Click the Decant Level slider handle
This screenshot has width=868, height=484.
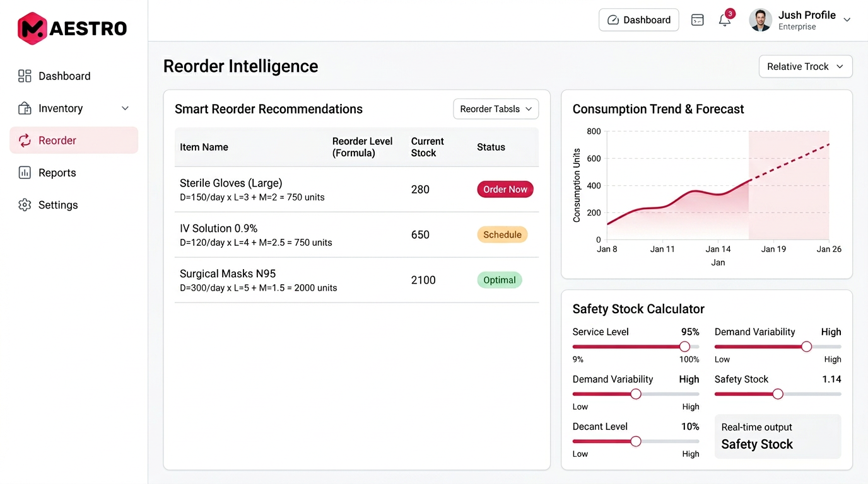click(x=636, y=441)
